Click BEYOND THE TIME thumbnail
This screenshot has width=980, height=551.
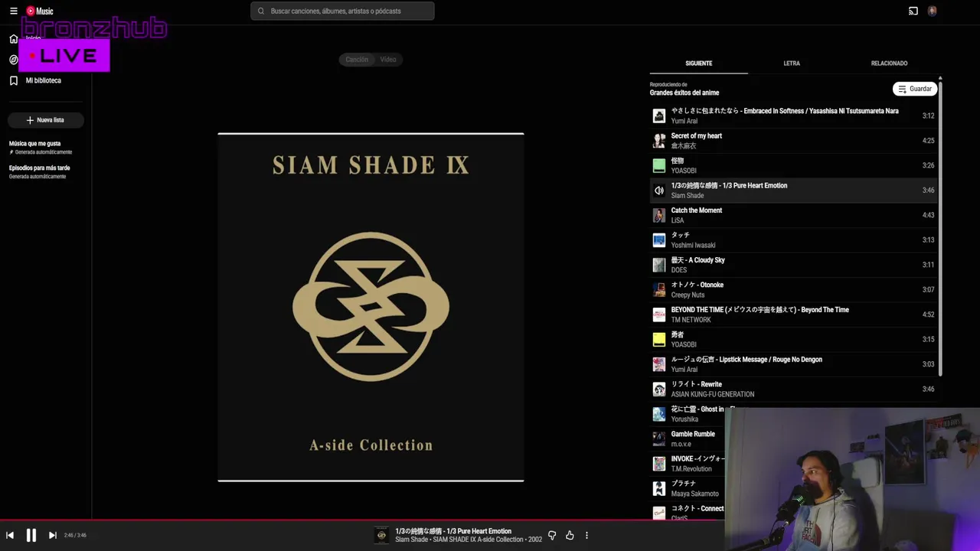tap(659, 315)
